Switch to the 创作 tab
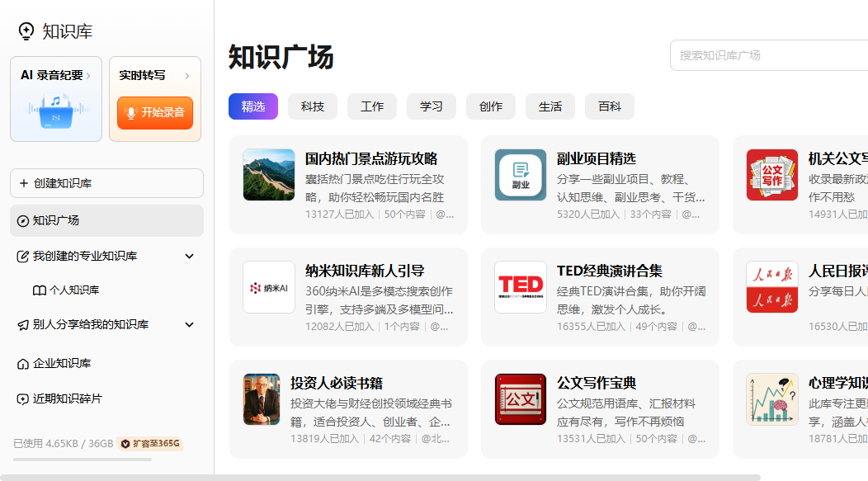868x481 pixels. point(491,106)
